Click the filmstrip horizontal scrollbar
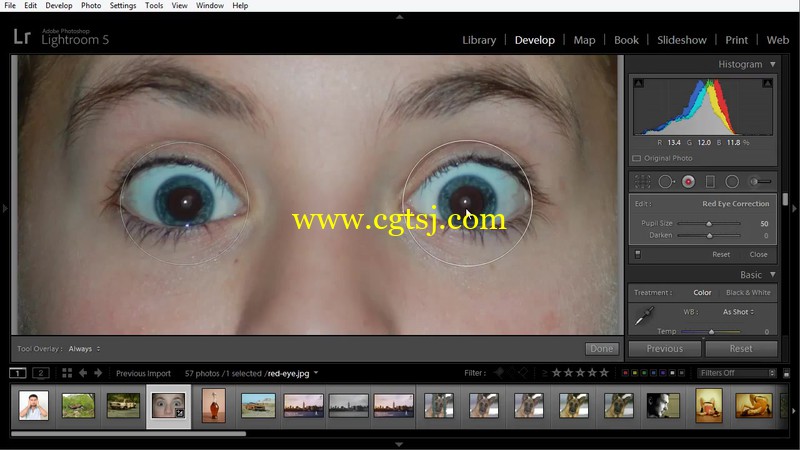This screenshot has width=800, height=450. pyautogui.click(x=128, y=434)
